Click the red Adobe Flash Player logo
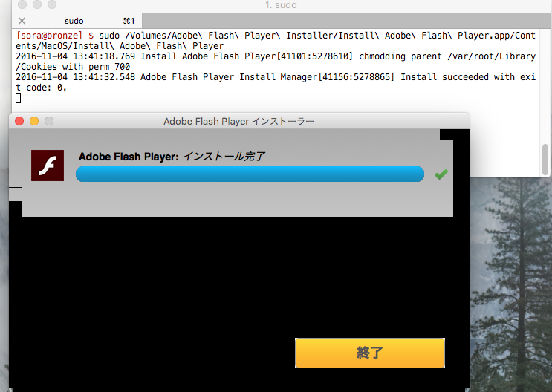This screenshot has width=552, height=392. point(48,165)
